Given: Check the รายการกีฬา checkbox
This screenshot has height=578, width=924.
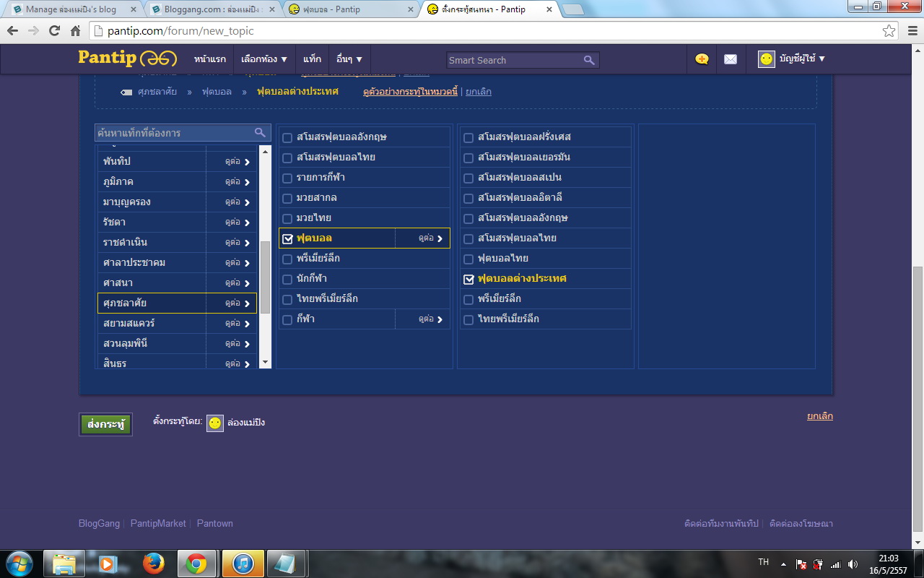Looking at the screenshot, I should [x=287, y=178].
